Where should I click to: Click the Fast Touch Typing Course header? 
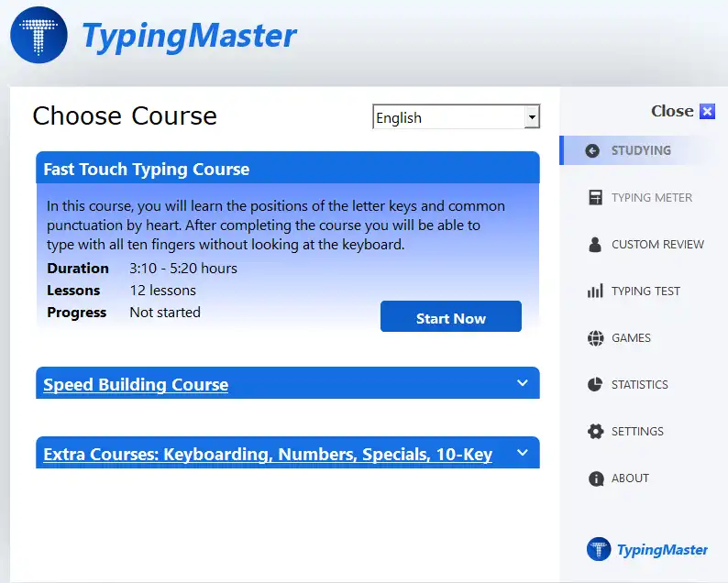pyautogui.click(x=147, y=170)
